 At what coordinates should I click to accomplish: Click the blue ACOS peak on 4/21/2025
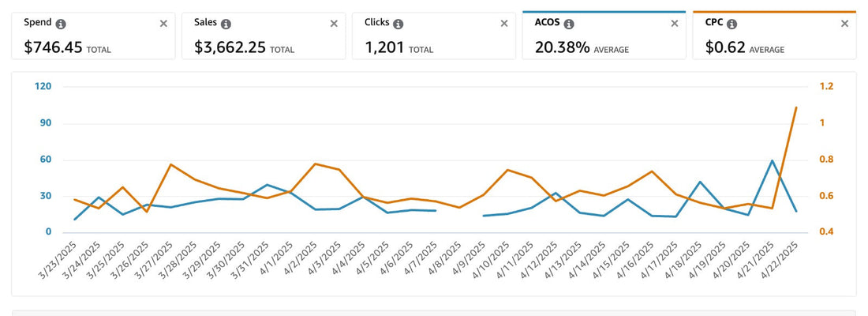coord(772,161)
